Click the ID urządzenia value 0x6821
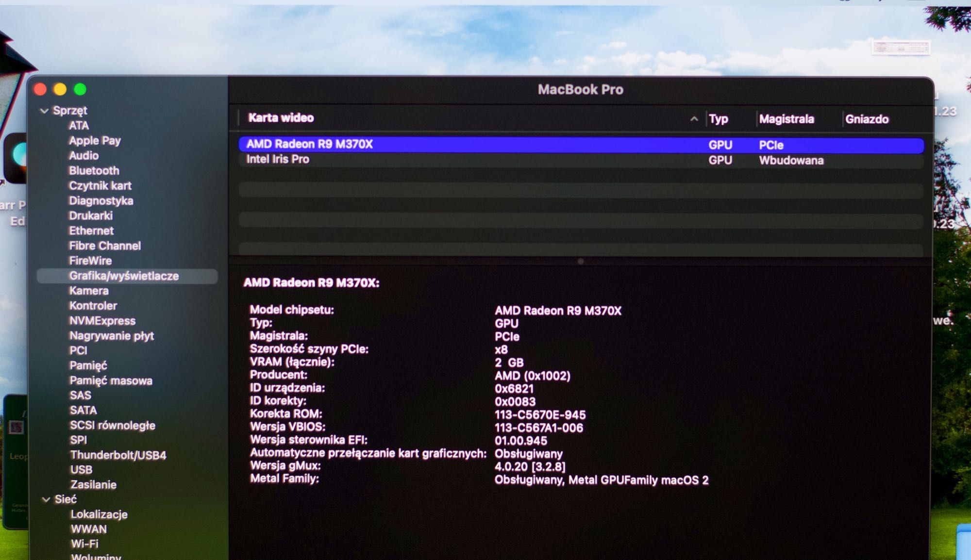Image resolution: width=971 pixels, height=560 pixels. (x=514, y=389)
